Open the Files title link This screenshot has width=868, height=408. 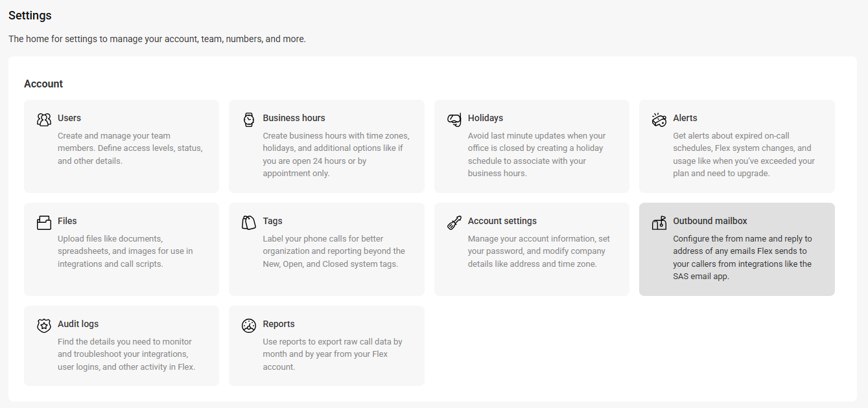[67, 221]
